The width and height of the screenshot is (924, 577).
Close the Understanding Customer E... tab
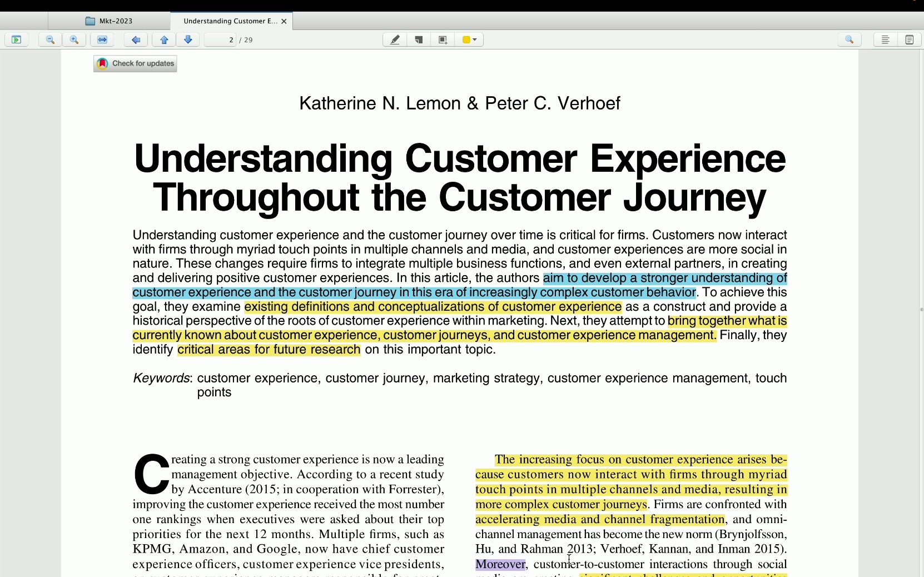[x=284, y=21]
